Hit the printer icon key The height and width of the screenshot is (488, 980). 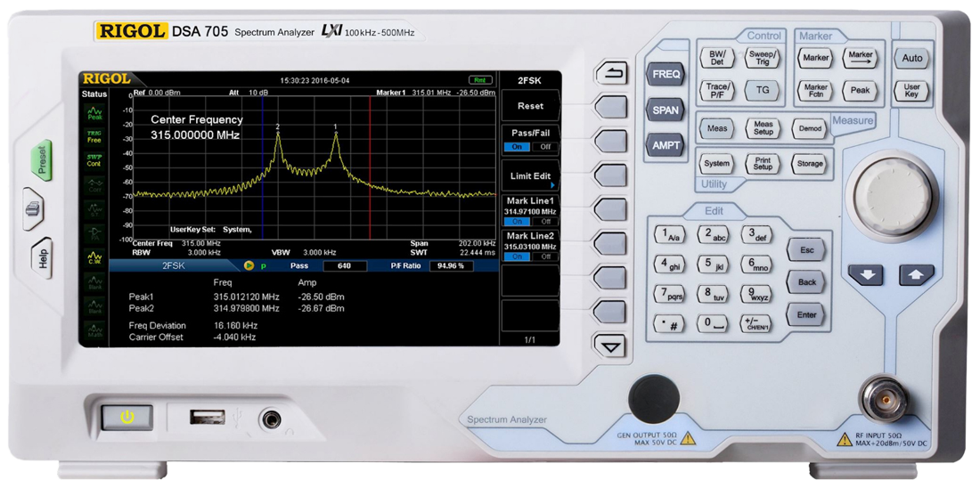[35, 208]
